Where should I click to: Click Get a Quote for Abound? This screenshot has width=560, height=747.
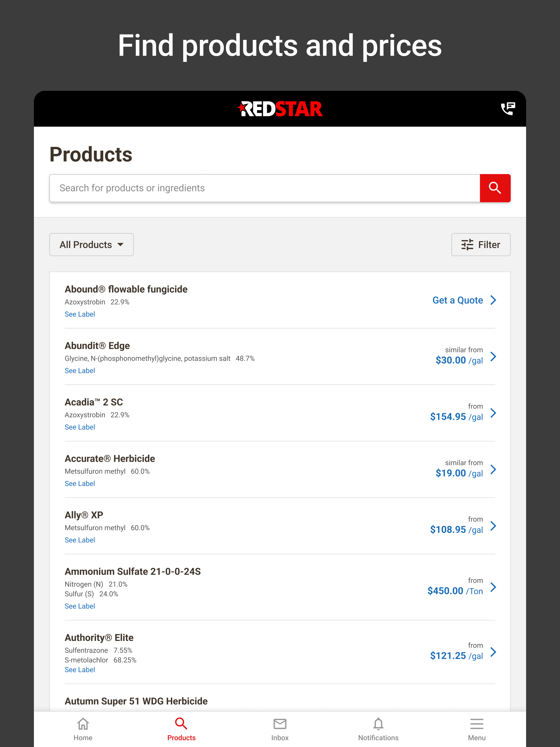click(458, 300)
